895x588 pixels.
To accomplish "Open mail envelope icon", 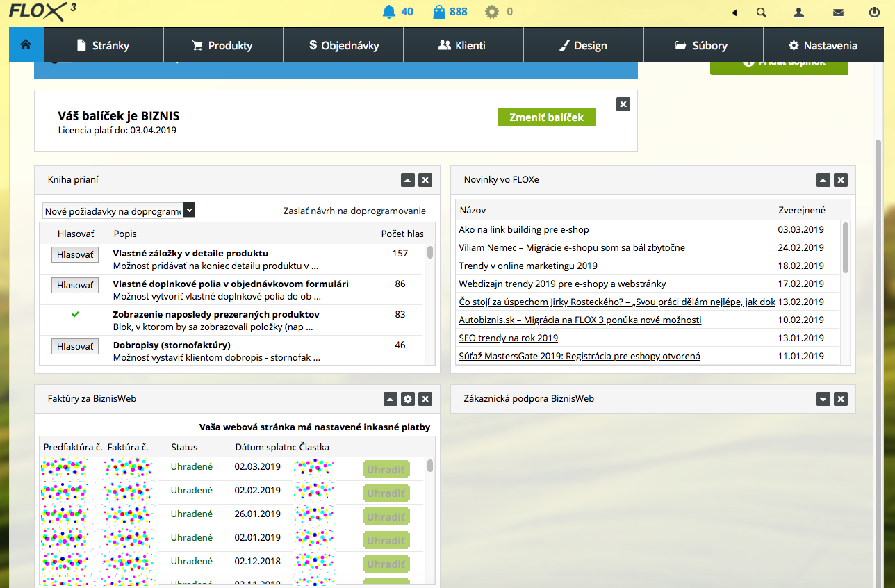I will tap(838, 13).
